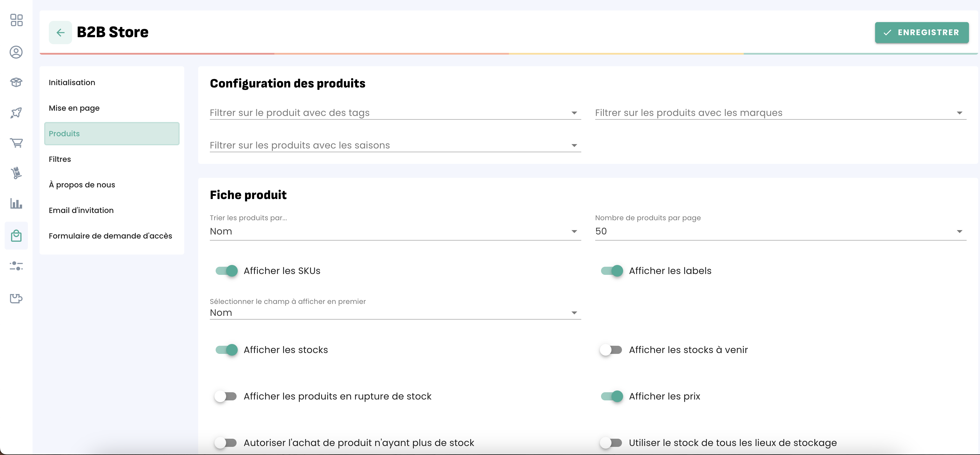Expand Nombre de produits par page dropdown
This screenshot has width=980, height=455.
pos(780,231)
